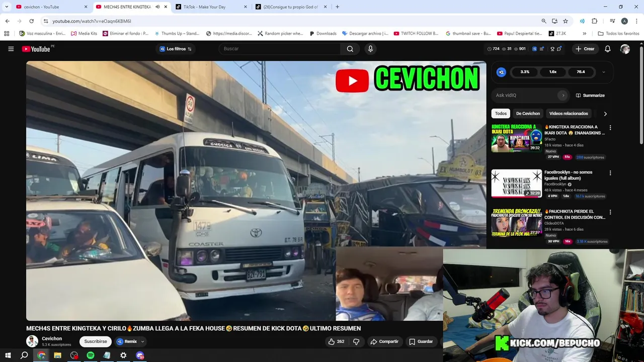Image resolution: width=644 pixels, height=362 pixels.
Task: Open the Media Kits bookmark
Action: [x=84, y=34]
